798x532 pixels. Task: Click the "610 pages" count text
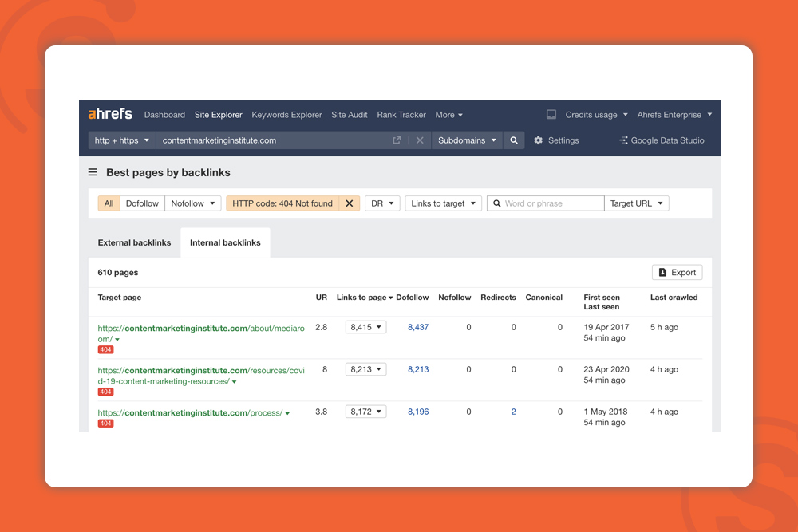(118, 273)
